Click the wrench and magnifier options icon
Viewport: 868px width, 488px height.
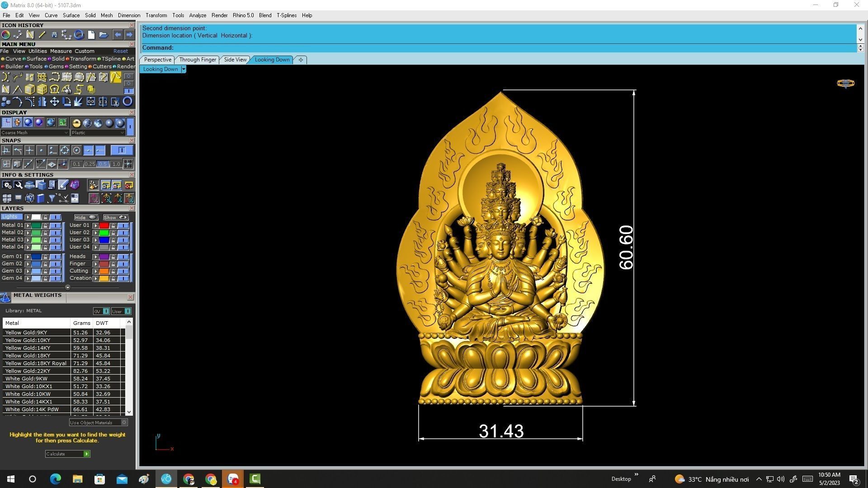pyautogui.click(x=18, y=185)
